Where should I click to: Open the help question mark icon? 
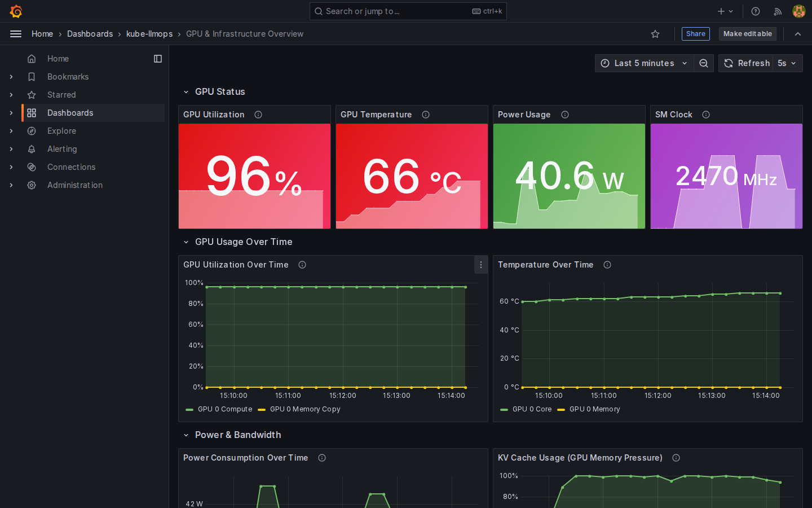pyautogui.click(x=756, y=11)
